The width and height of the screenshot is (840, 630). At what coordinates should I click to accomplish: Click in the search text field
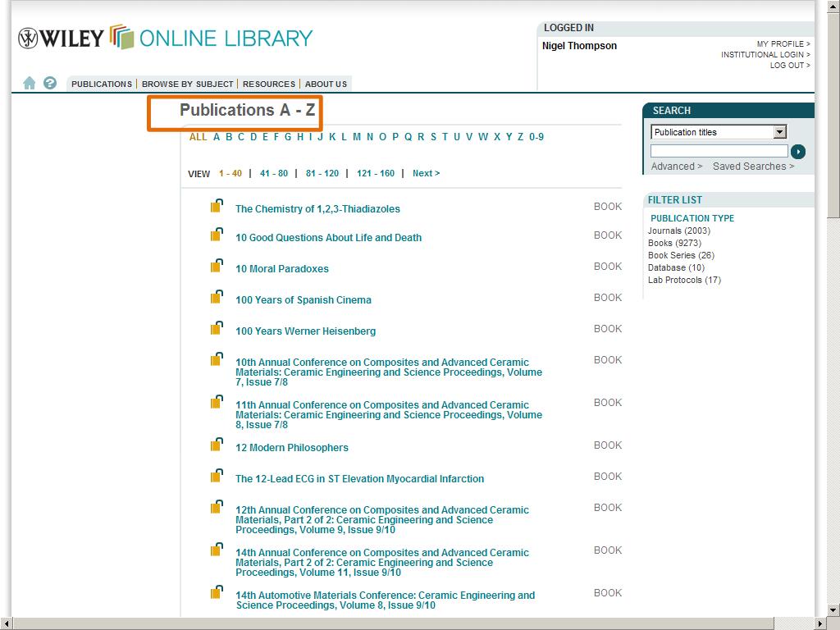[719, 151]
